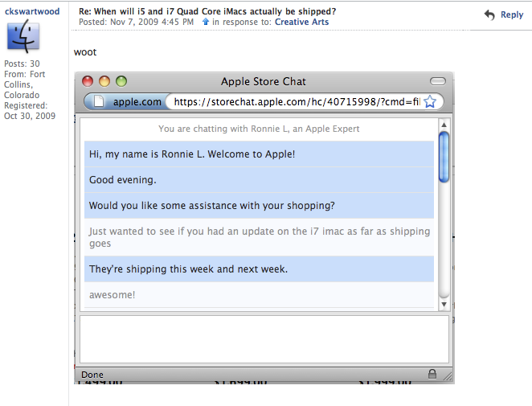Click the chat message input box

[x=264, y=339]
